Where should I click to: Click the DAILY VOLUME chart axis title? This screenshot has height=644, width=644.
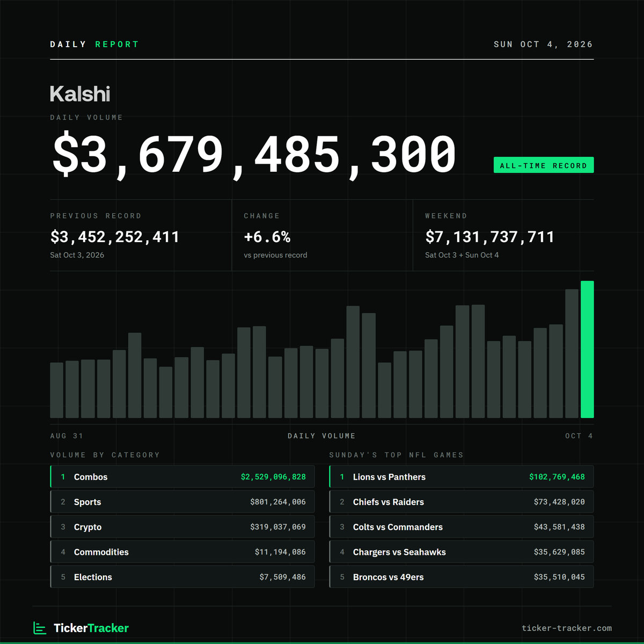pyautogui.click(x=321, y=436)
